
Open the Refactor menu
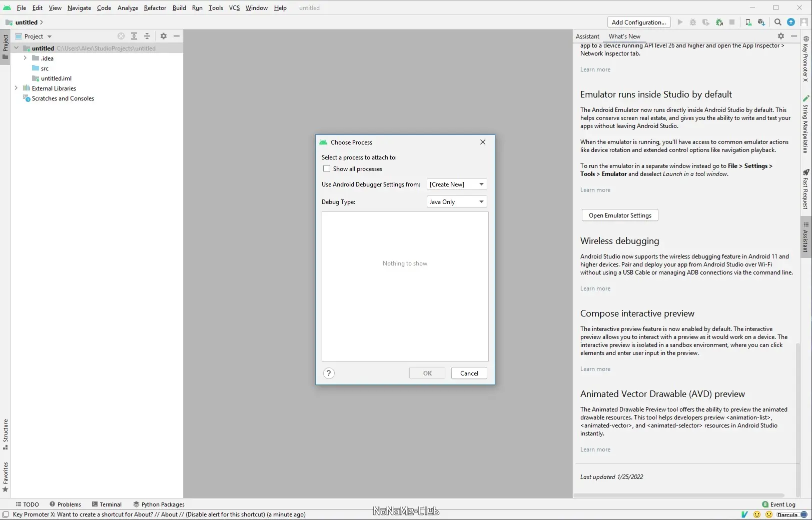[x=155, y=7]
